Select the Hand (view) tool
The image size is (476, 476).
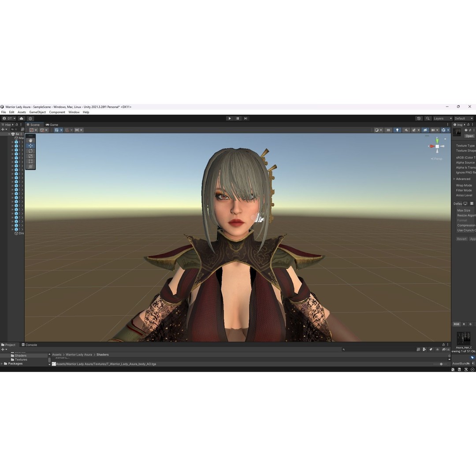(30, 141)
